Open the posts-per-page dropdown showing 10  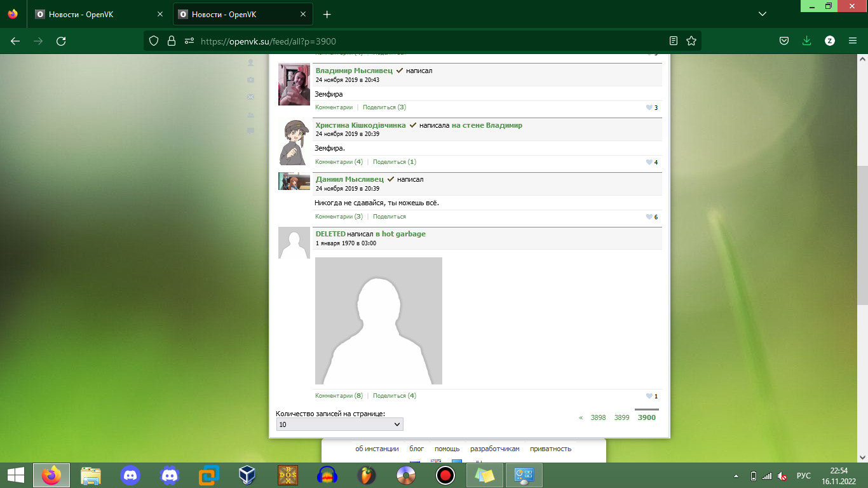point(339,424)
